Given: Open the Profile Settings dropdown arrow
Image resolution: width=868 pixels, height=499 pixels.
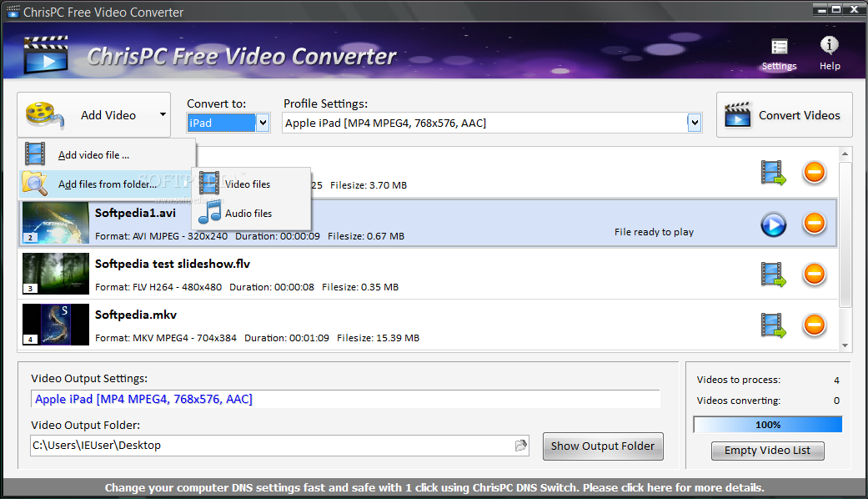Looking at the screenshot, I should click(x=695, y=123).
